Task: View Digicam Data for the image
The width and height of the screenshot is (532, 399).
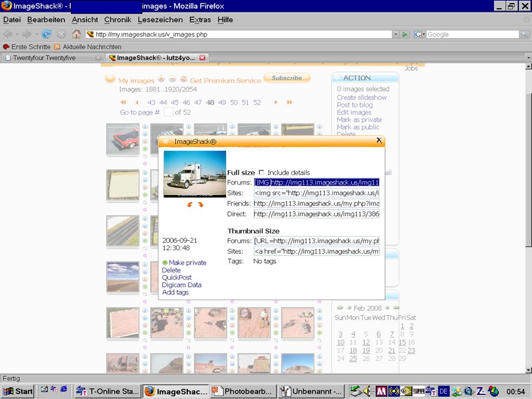Action: [182, 285]
